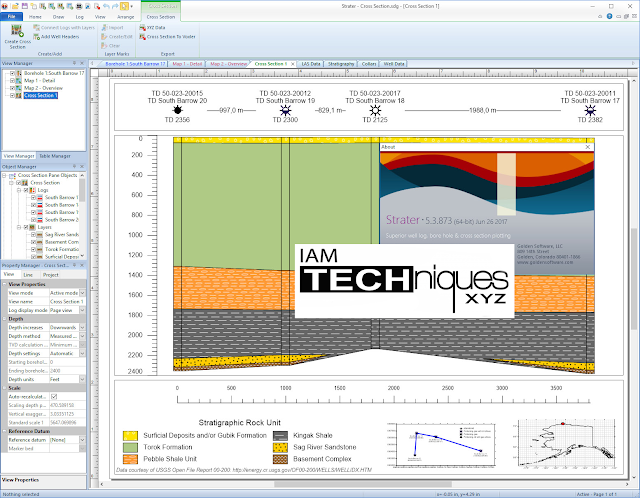The width and height of the screenshot is (640, 498).
Task: Open the Depth increases dropdown
Action: (82, 327)
